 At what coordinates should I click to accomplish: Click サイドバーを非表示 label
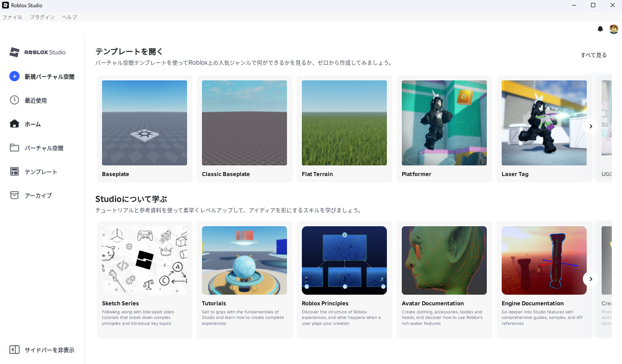(49, 350)
